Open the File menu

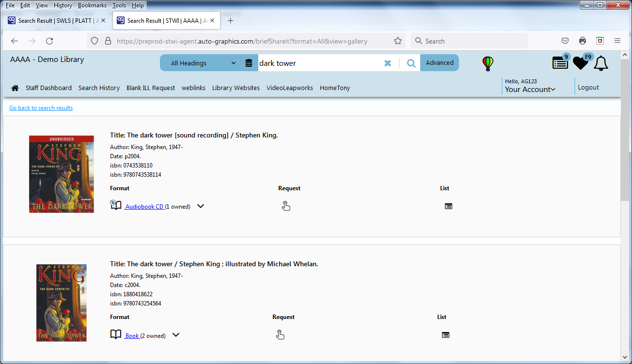(10, 5)
